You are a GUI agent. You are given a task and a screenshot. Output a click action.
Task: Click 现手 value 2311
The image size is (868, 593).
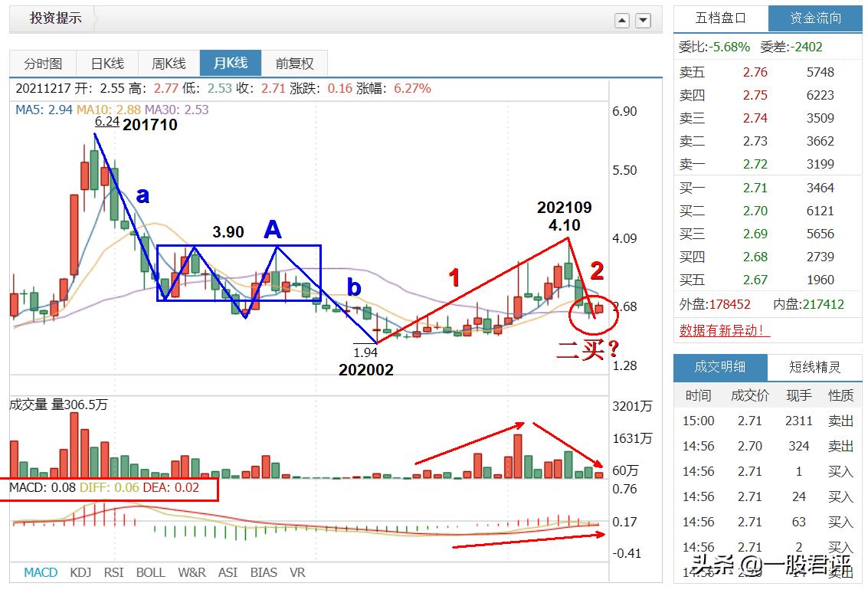pos(799,421)
